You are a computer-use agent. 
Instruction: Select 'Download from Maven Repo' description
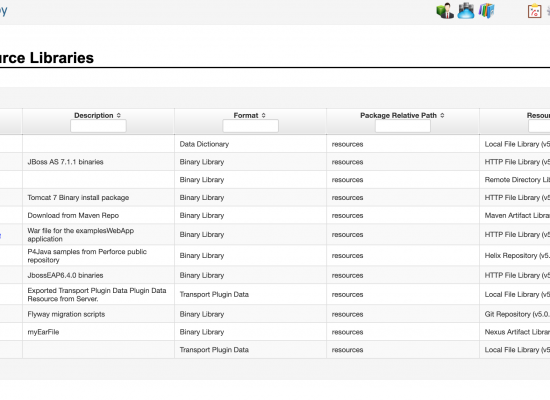click(73, 215)
